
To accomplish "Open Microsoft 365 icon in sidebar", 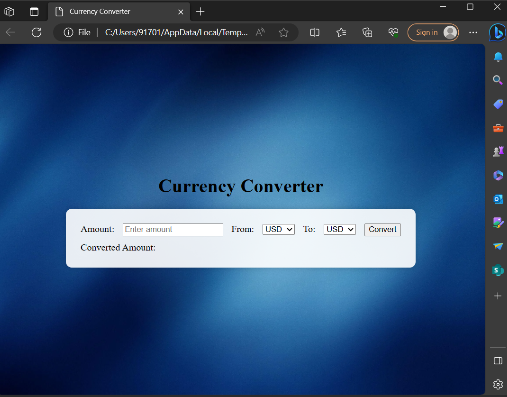I will coord(498,175).
